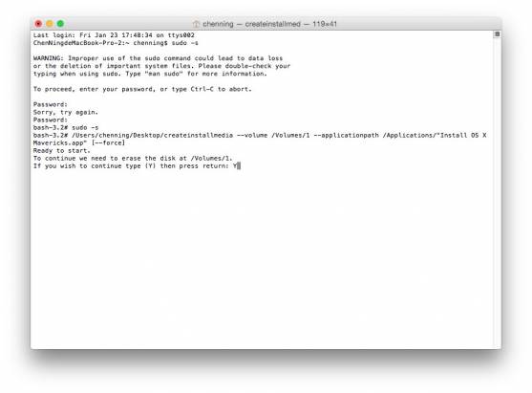Close the Terminal window with red button

(x=38, y=24)
